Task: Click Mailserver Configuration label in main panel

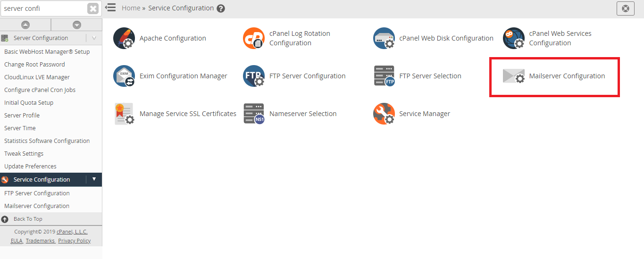Action: 567,76
